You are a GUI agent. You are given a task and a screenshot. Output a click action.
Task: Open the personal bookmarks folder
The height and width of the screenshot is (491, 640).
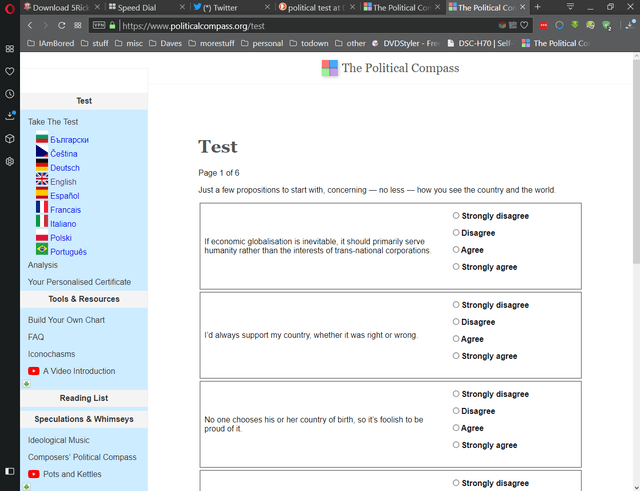pos(262,43)
